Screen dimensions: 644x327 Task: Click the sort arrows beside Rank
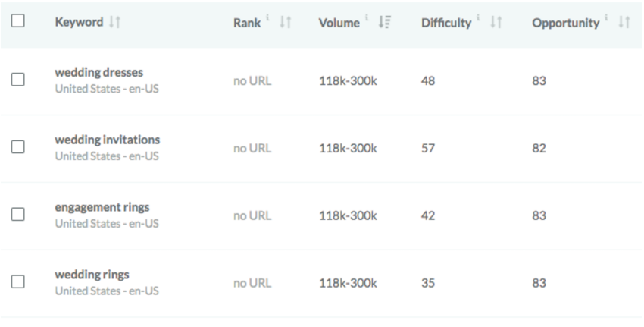click(286, 23)
